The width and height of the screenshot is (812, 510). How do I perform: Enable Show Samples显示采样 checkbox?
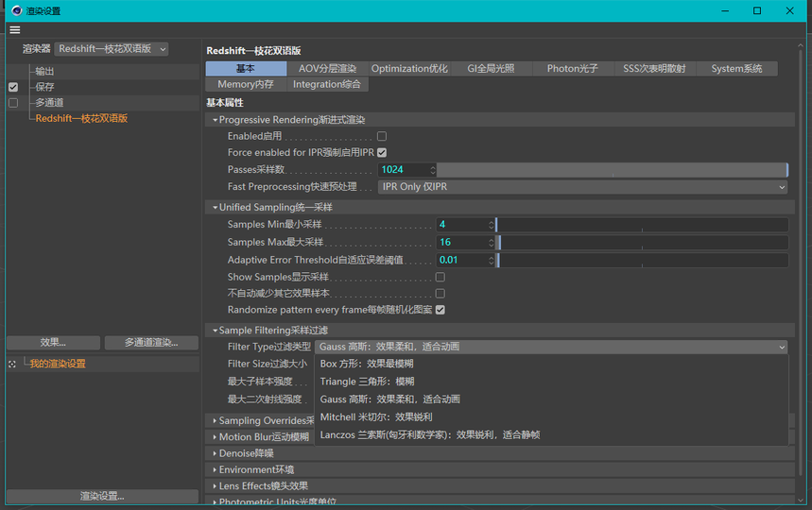[441, 277]
